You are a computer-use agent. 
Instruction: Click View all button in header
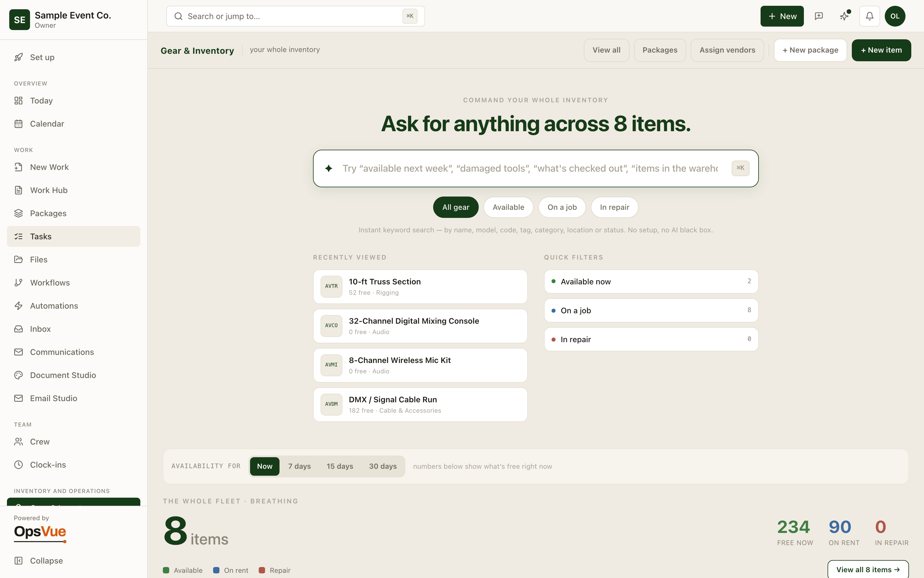[x=606, y=50]
